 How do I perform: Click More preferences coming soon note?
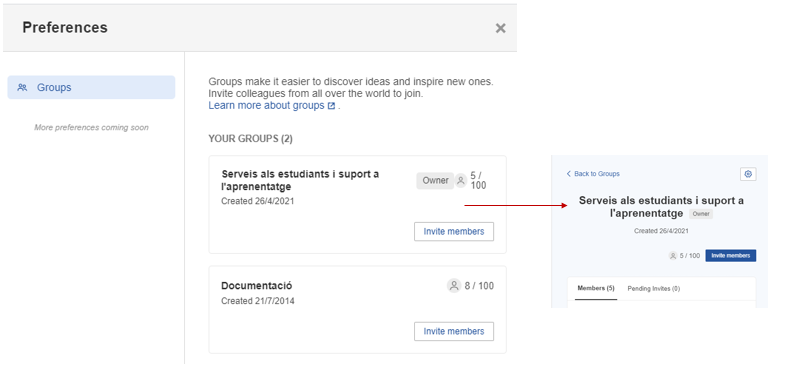pos(91,128)
